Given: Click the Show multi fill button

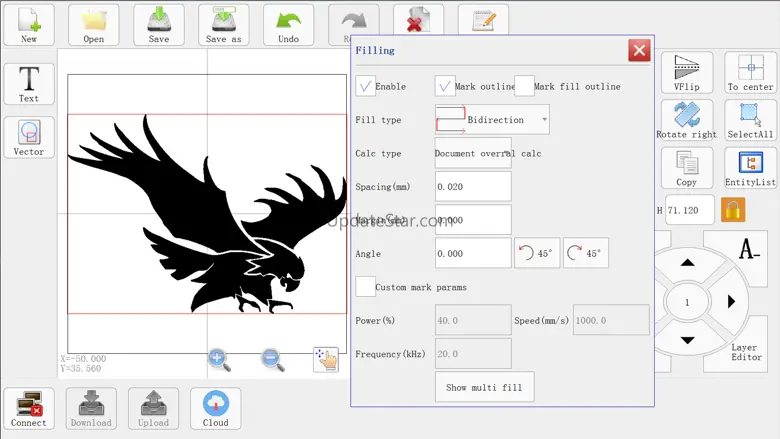Looking at the screenshot, I should coord(485,387).
